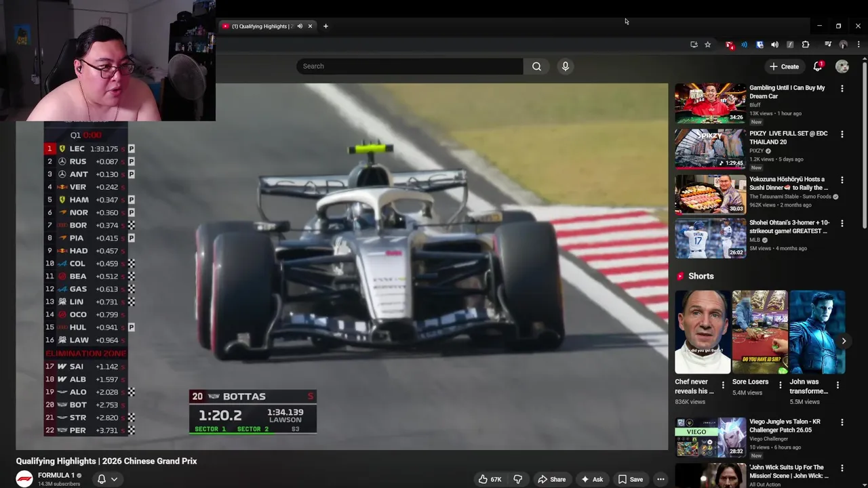Show next Shorts with the arrow chevron
The width and height of the screenshot is (868, 488).
(x=844, y=341)
